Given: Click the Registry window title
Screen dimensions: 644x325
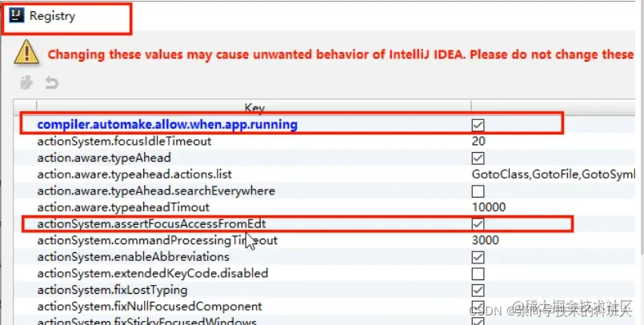Looking at the screenshot, I should (52, 17).
